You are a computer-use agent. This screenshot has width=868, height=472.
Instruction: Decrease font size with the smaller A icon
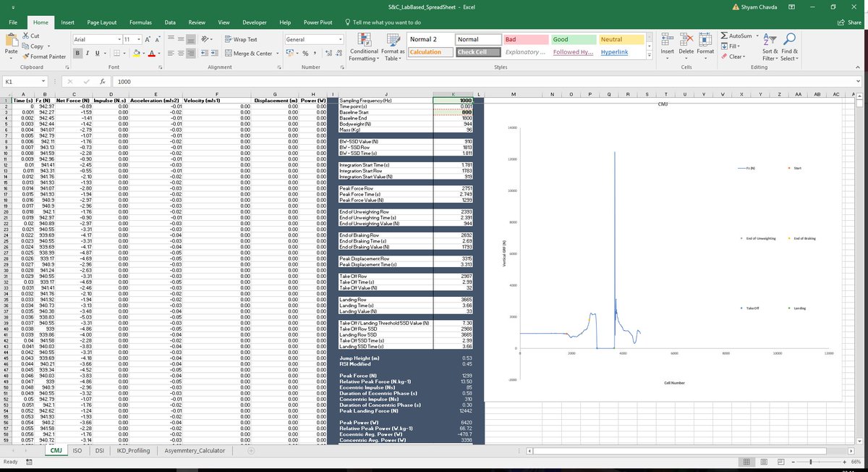pos(157,39)
